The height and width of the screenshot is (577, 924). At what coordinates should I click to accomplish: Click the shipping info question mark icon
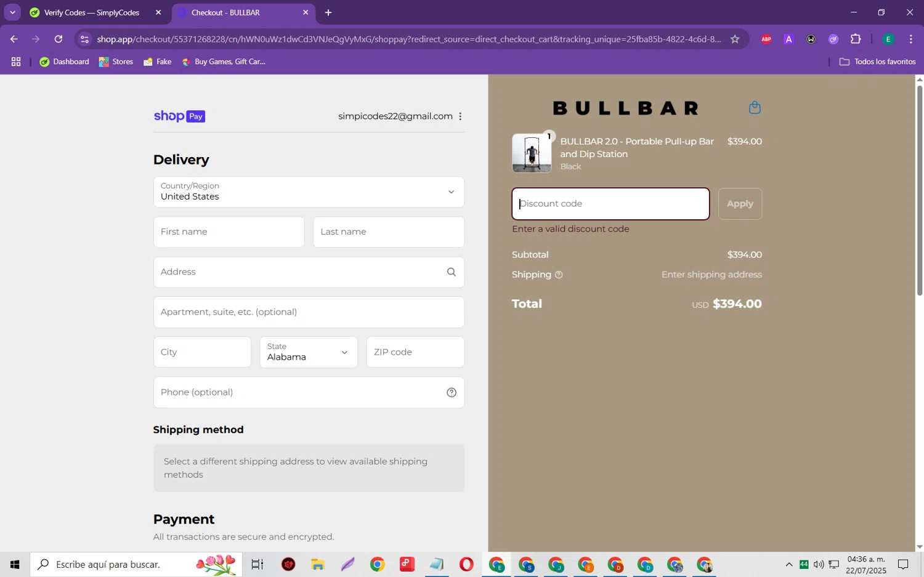[559, 275]
